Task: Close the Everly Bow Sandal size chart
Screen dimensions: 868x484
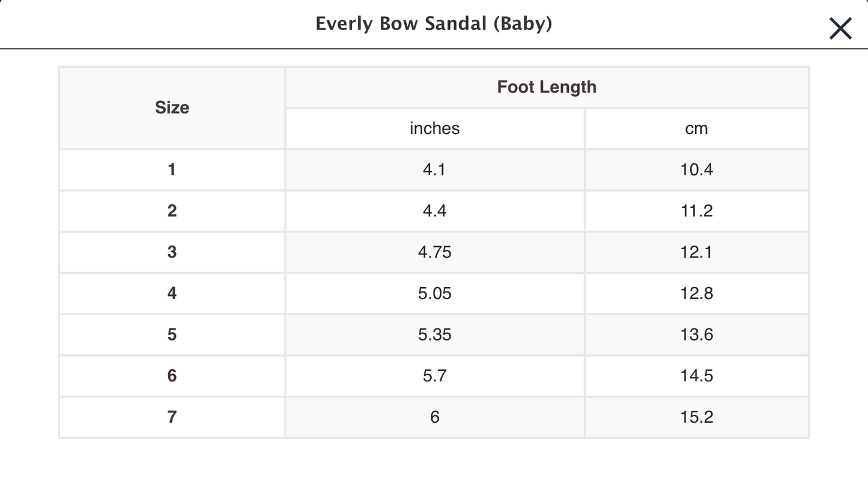Action: 840,28
